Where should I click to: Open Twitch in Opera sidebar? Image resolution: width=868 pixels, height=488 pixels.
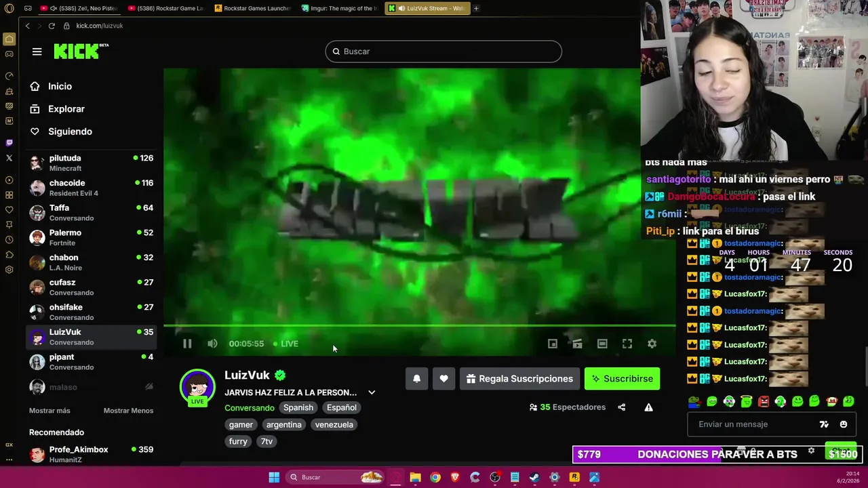[9, 142]
